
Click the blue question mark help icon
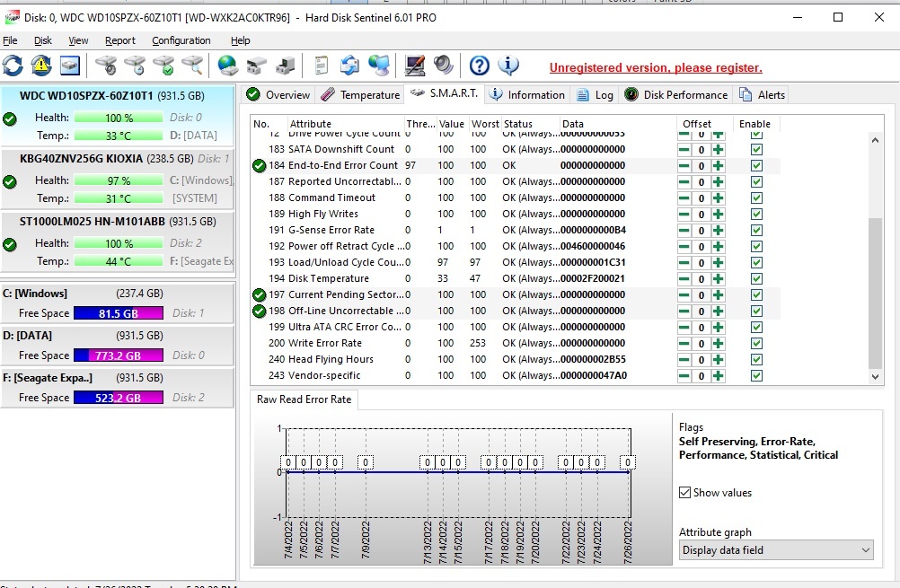point(480,66)
